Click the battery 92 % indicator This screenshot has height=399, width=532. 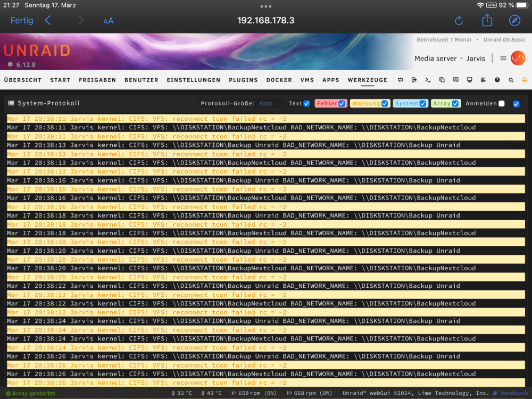click(514, 5)
